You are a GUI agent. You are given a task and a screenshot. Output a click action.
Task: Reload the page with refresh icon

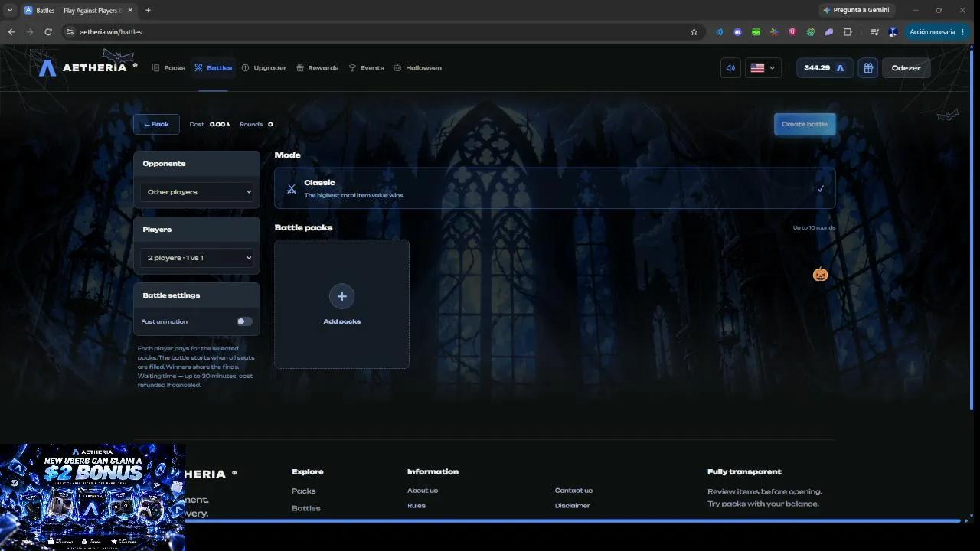tap(48, 32)
